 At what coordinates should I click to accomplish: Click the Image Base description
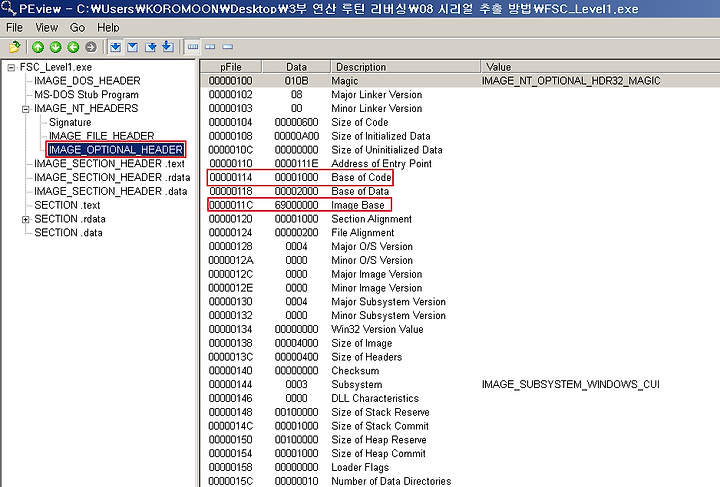click(358, 205)
